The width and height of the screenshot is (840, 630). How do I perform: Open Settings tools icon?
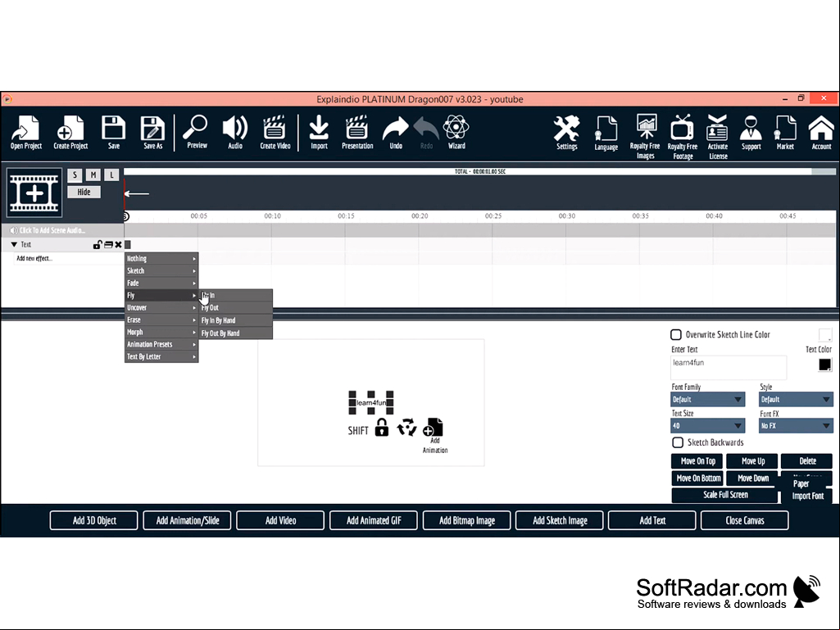[x=566, y=133]
